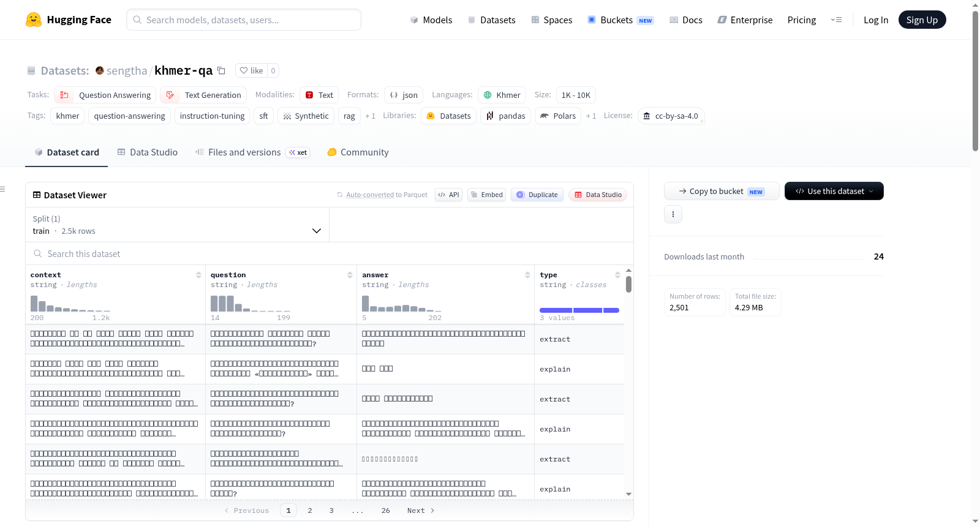Switch to the Data Studio tab
The height and width of the screenshot is (527, 980).
tap(148, 152)
